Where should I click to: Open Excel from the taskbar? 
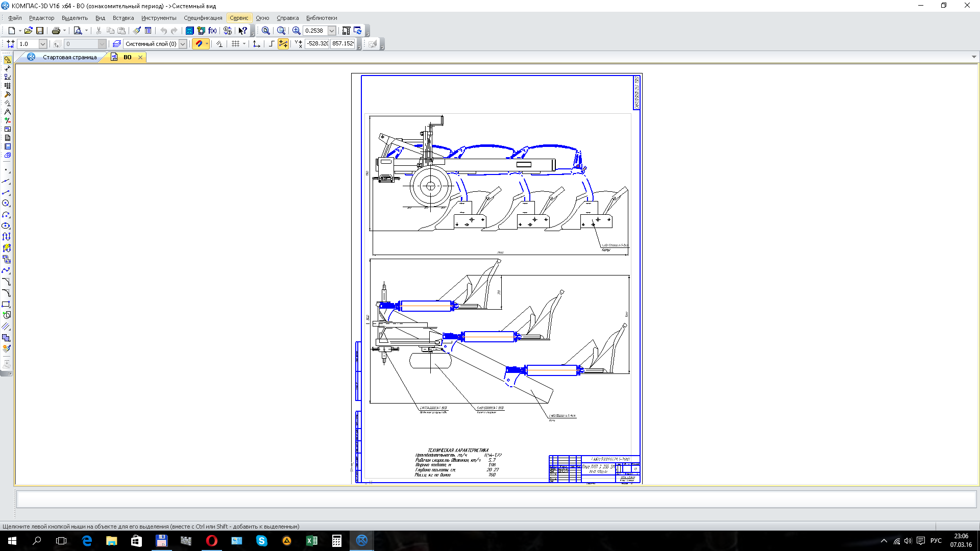pos(311,541)
